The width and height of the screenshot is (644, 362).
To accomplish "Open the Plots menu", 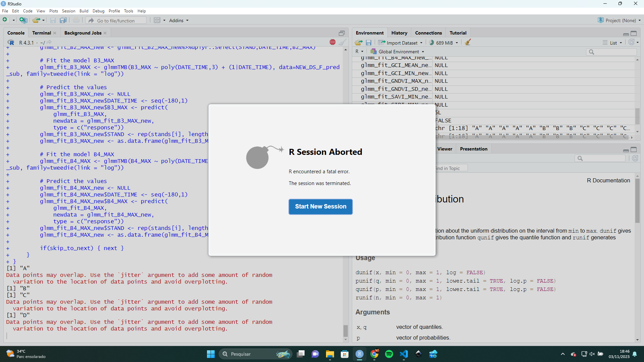I will [54, 11].
